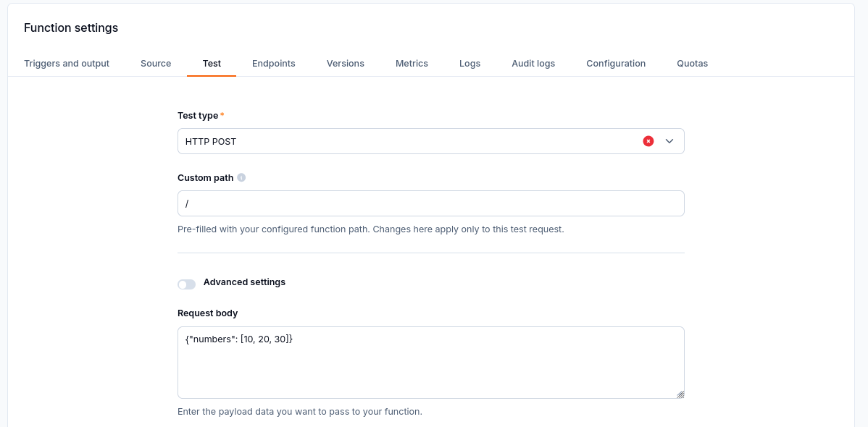
Task: Click the Test type label
Action: tap(198, 116)
